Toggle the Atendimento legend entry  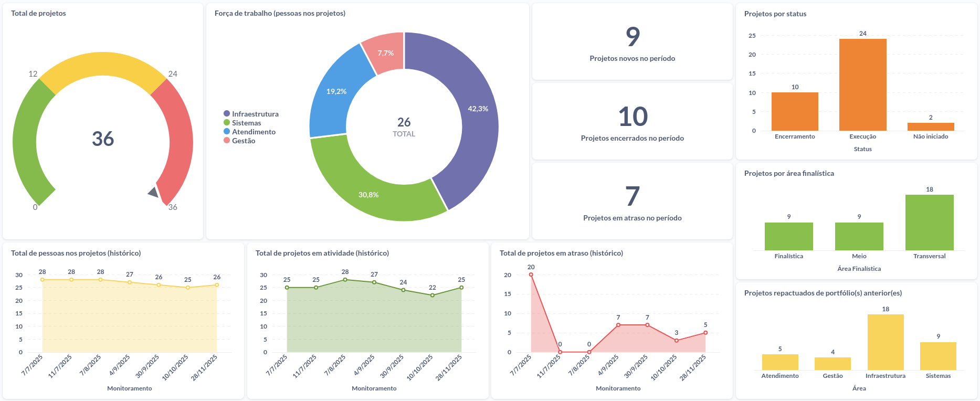253,132
